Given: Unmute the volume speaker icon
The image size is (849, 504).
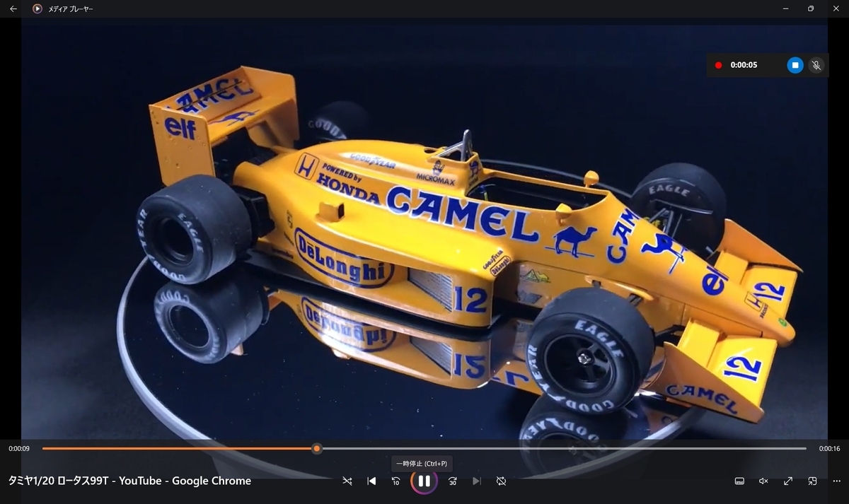Looking at the screenshot, I should [763, 481].
